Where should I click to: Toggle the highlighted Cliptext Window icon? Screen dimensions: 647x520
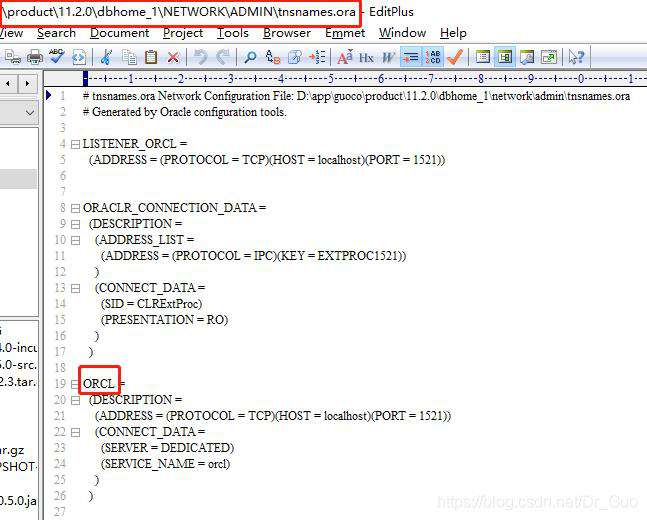point(505,57)
